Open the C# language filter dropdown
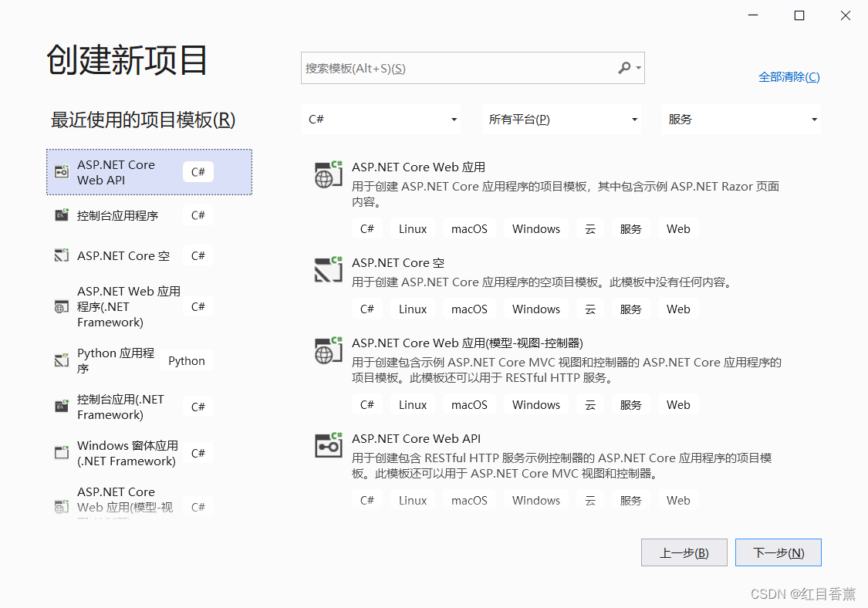Viewport: 868px width, 608px height. coord(382,119)
